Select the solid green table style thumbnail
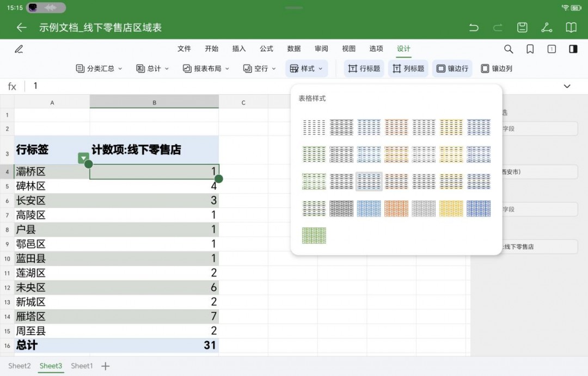 (314, 236)
